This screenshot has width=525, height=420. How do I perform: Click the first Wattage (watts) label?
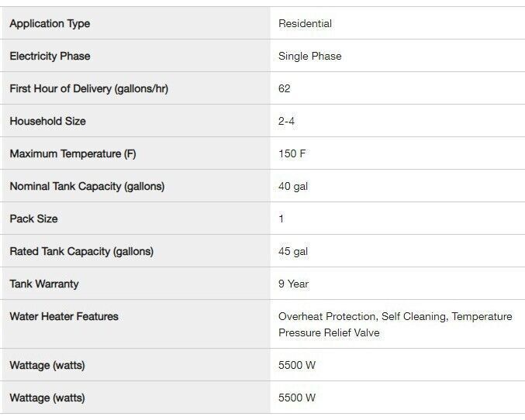(47, 365)
